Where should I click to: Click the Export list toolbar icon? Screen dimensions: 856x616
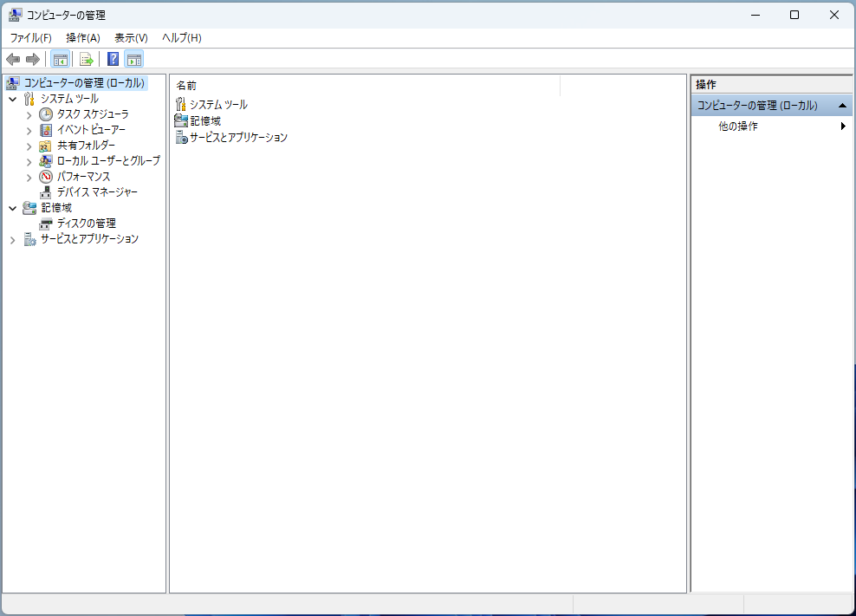point(87,59)
